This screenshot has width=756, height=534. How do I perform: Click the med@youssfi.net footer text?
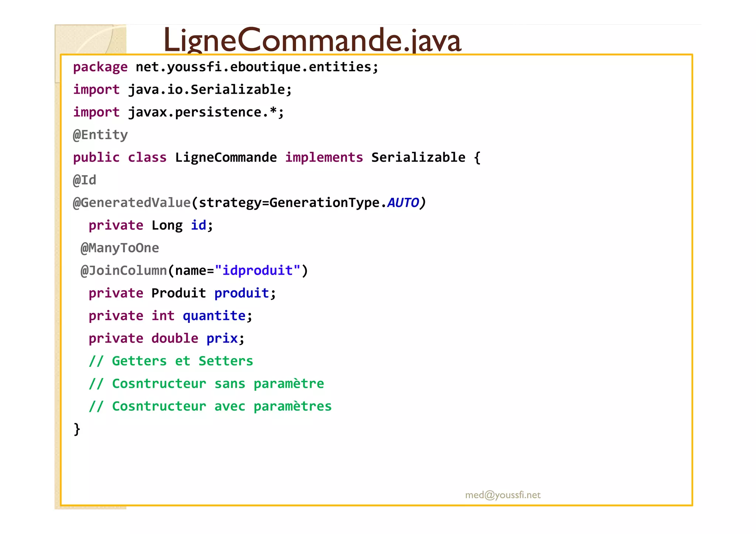click(503, 495)
